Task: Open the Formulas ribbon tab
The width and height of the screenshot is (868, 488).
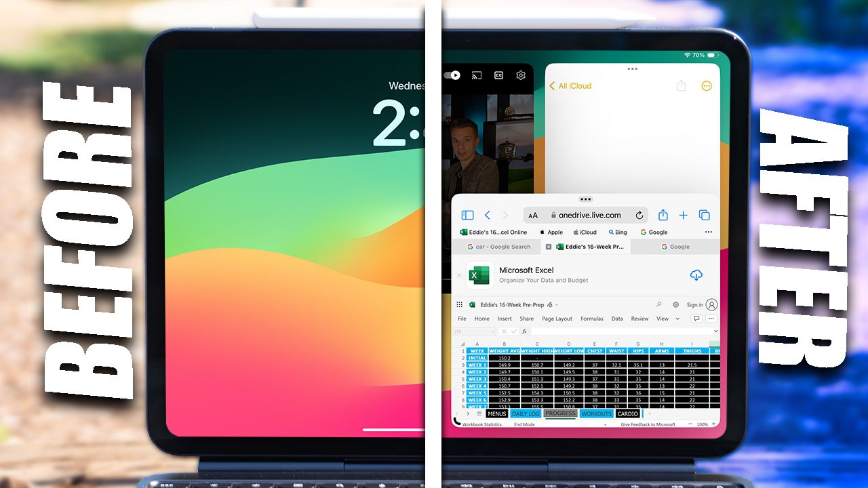Action: point(591,319)
